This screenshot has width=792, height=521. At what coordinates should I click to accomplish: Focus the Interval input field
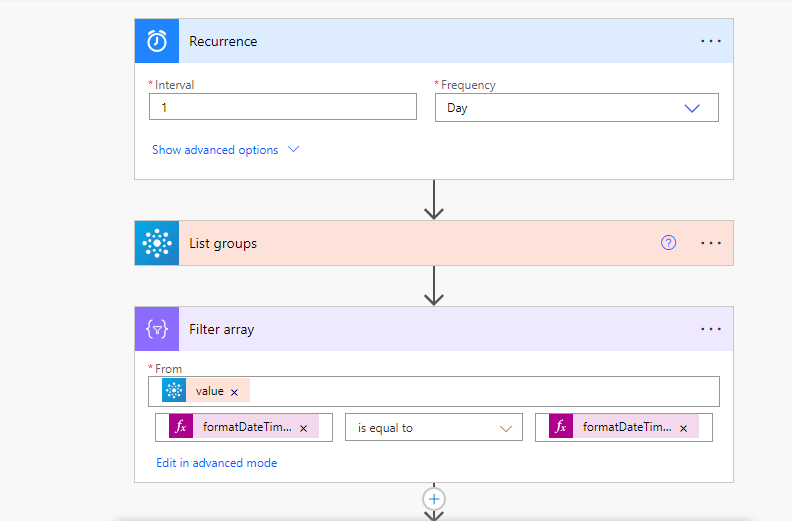pyautogui.click(x=283, y=107)
